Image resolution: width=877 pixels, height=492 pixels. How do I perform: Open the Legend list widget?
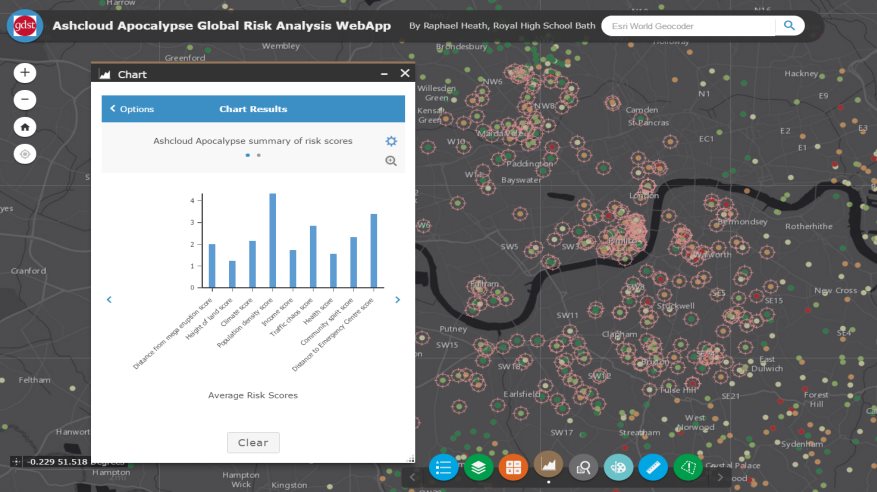point(443,466)
